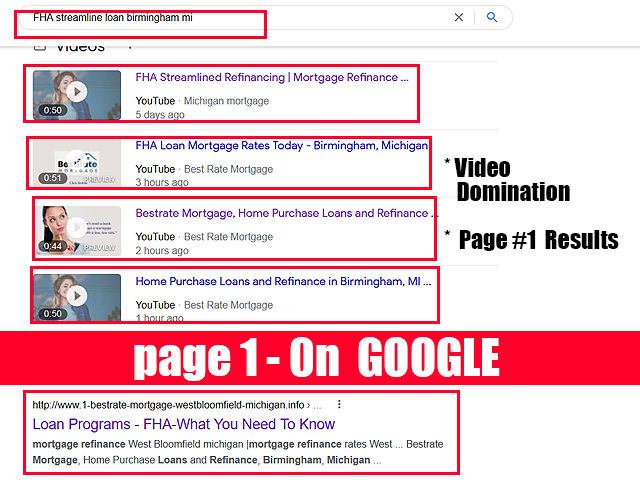The image size is (640, 480).
Task: Click the Michigan mortgage channel name
Action: coord(226,101)
